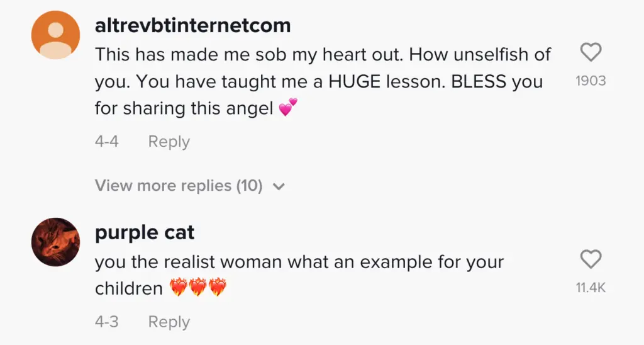Click the last heart-on-fire emoji
The height and width of the screenshot is (345, 644).
coord(217,289)
